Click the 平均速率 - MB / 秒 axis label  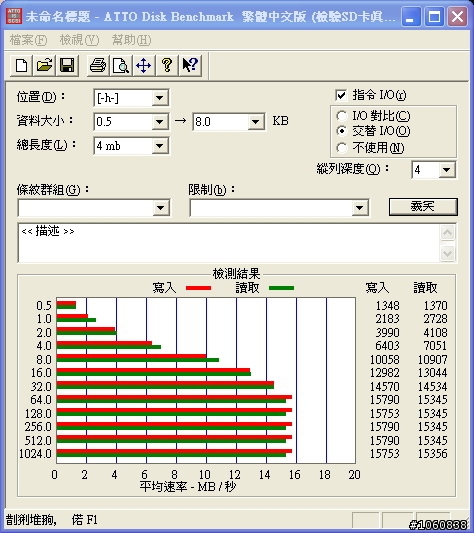(188, 487)
